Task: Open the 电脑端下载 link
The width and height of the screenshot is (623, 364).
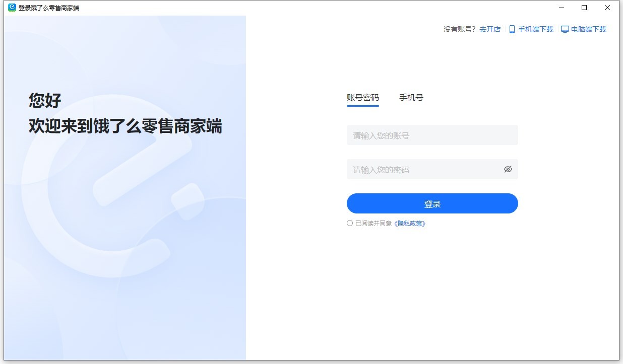Action: point(589,29)
